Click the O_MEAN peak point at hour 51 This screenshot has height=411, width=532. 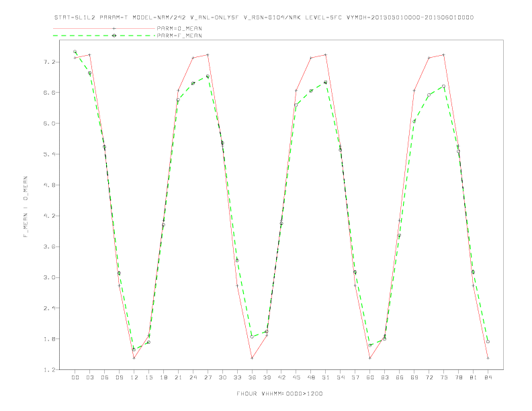326,54
